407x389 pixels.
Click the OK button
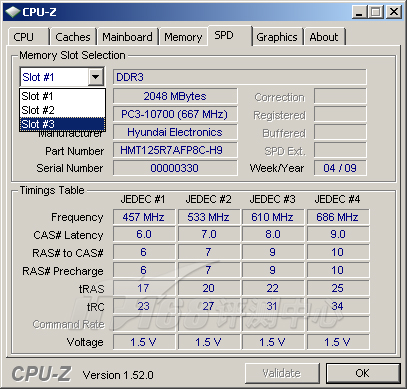tap(362, 373)
